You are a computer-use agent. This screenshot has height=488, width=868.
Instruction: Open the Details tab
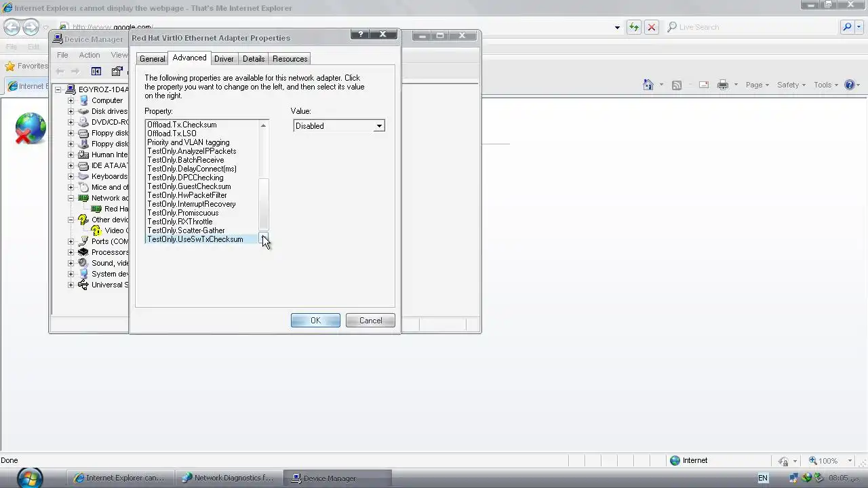254,59
